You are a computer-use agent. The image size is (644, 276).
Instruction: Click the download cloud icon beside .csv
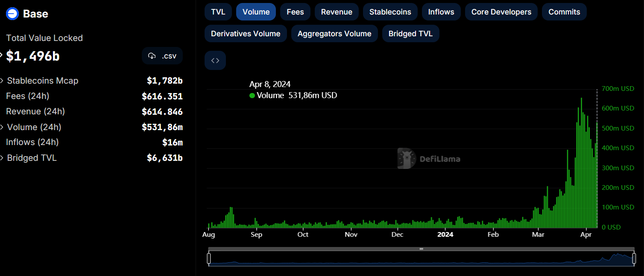pyautogui.click(x=152, y=56)
